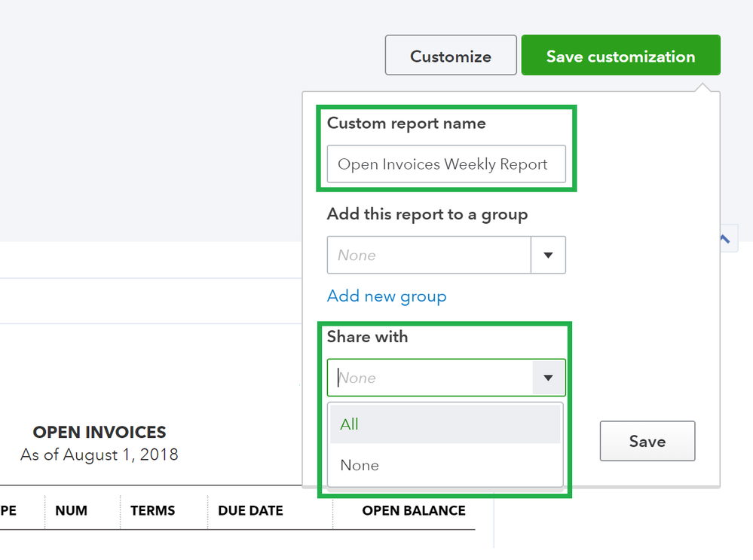Toggle the Share with dropdown arrow

point(549,378)
